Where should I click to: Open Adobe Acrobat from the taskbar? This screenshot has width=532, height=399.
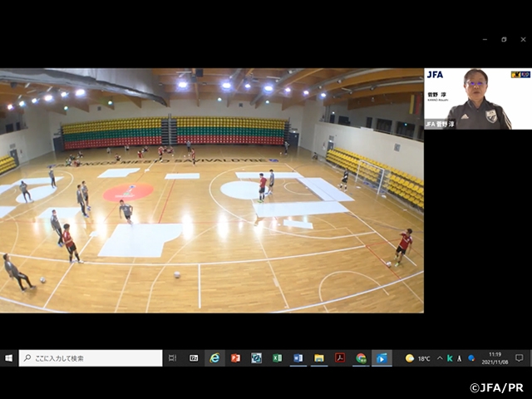click(x=339, y=358)
